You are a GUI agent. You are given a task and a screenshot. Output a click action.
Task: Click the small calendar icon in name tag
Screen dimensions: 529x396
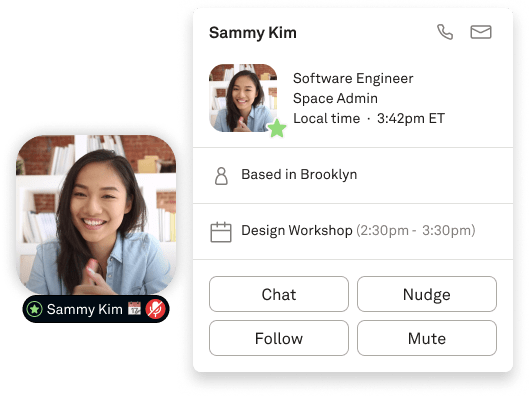coord(134,309)
